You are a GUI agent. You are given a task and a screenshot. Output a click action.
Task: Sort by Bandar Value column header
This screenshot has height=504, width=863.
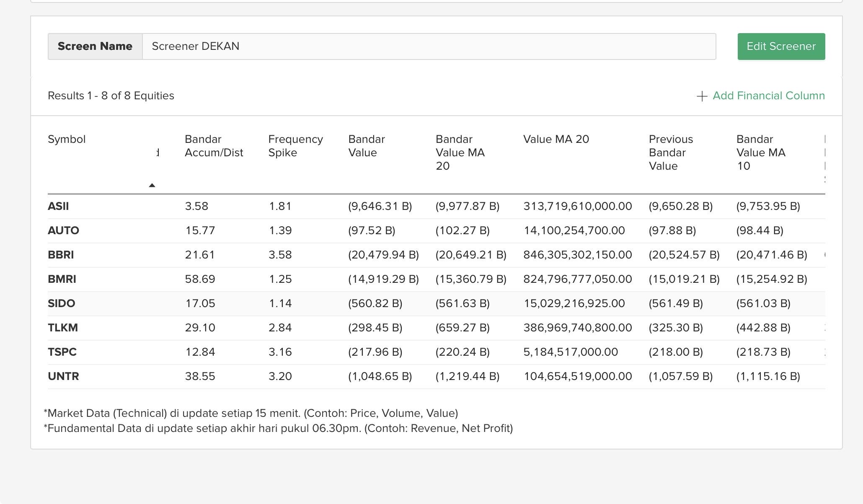pyautogui.click(x=366, y=146)
